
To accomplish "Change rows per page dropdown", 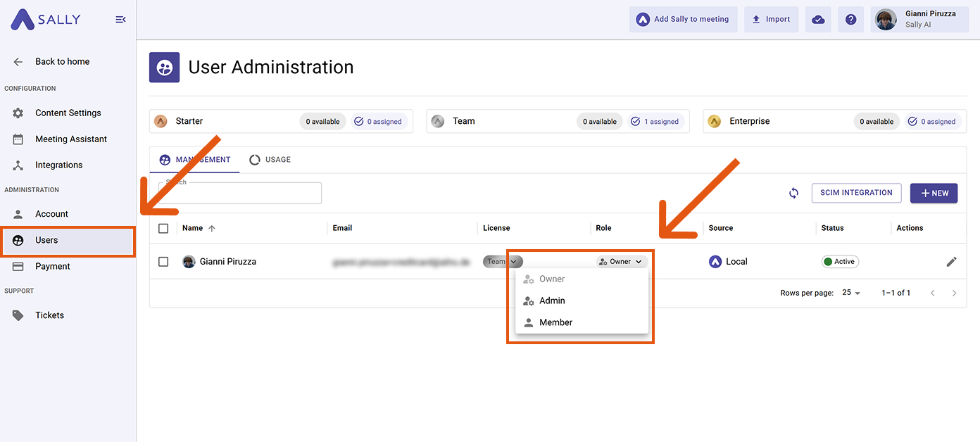I will click(x=851, y=293).
